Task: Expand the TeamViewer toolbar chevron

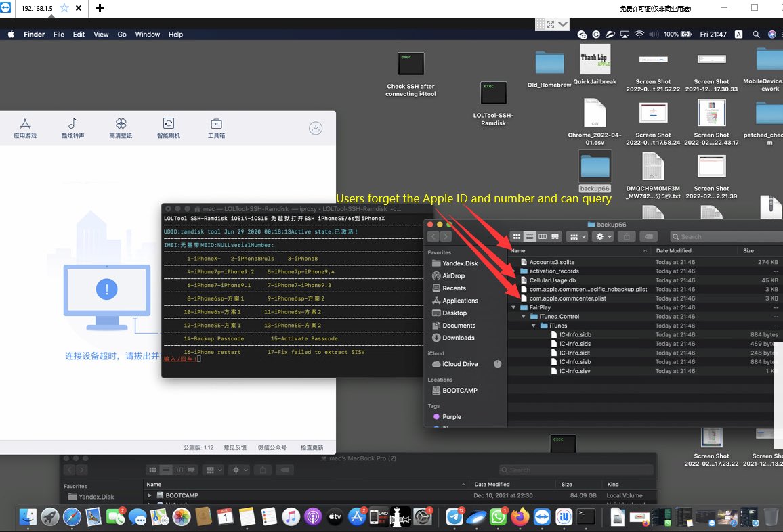Action: coord(564,24)
